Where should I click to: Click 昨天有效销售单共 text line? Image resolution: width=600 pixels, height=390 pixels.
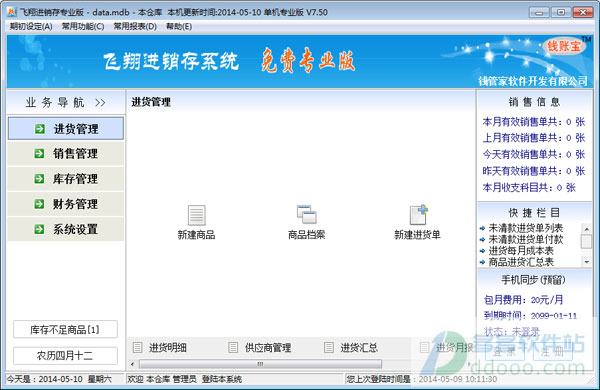pyautogui.click(x=534, y=171)
